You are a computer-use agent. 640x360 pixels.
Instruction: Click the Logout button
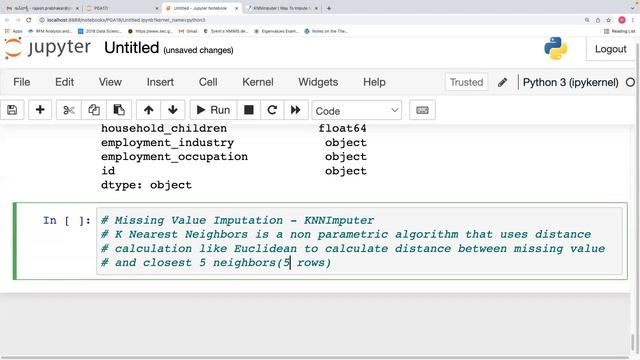click(x=610, y=49)
